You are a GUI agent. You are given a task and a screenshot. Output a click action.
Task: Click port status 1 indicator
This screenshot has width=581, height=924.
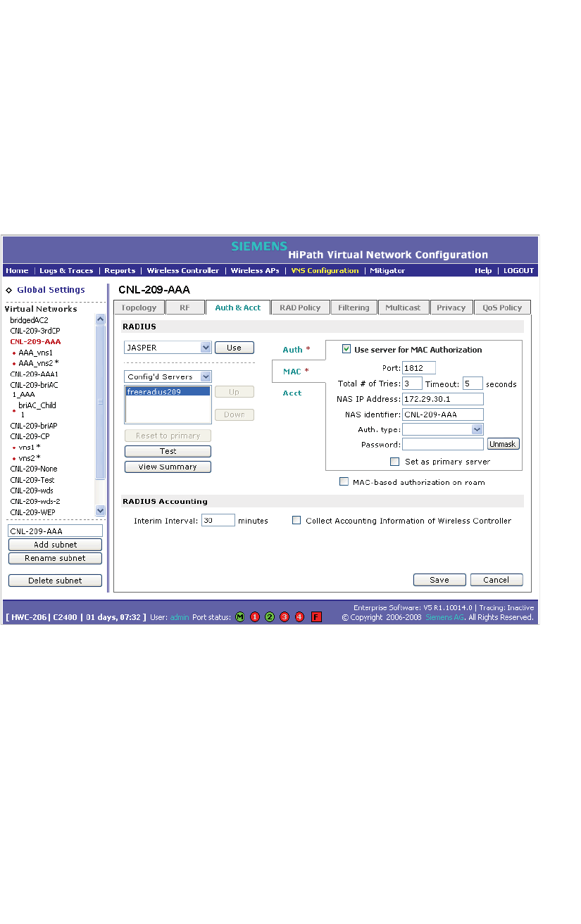point(255,617)
